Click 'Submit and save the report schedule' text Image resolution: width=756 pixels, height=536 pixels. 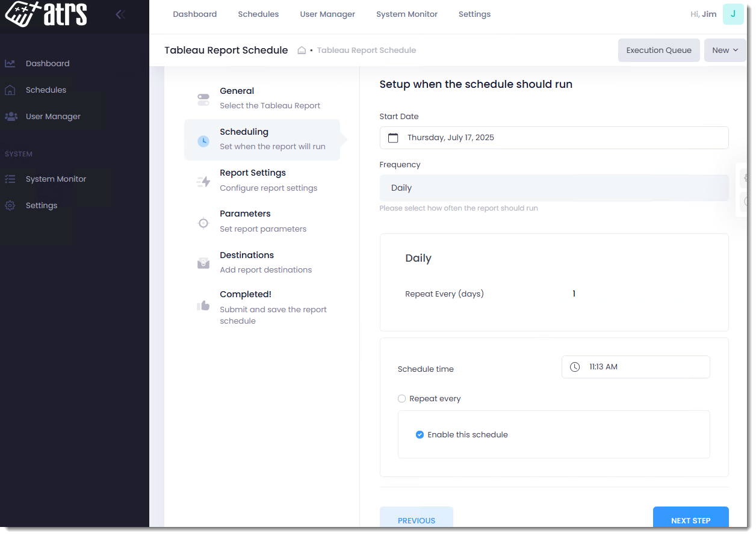coord(273,315)
